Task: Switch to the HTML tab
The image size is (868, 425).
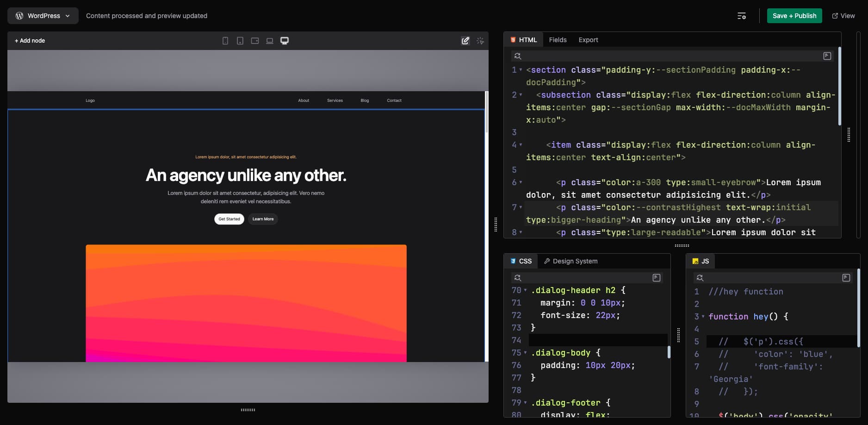Action: click(x=524, y=40)
